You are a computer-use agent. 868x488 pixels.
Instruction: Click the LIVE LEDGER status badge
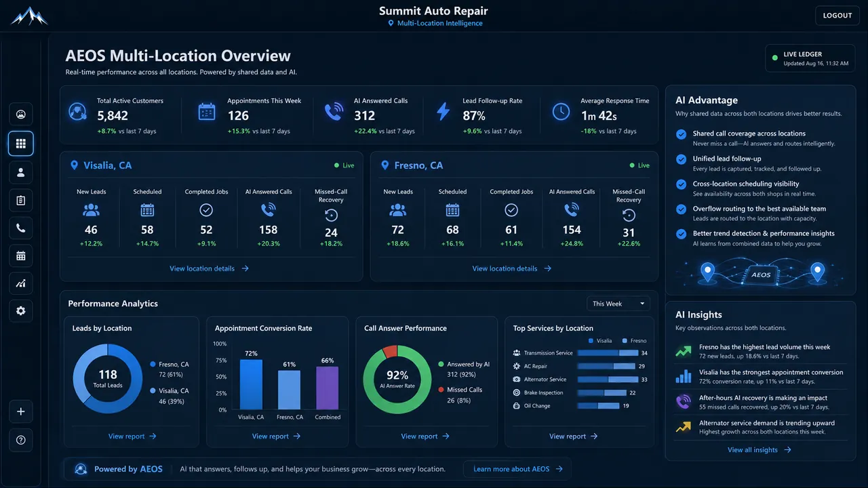(x=810, y=58)
